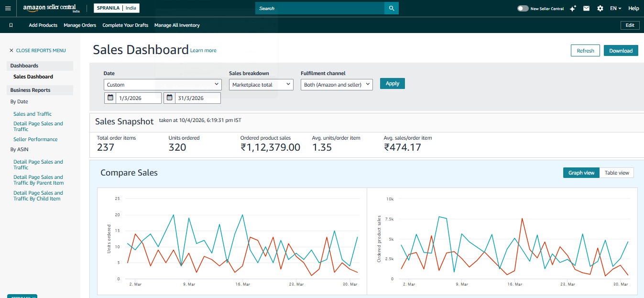644x298 pixels.
Task: Open the mail messages icon
Action: tap(587, 9)
